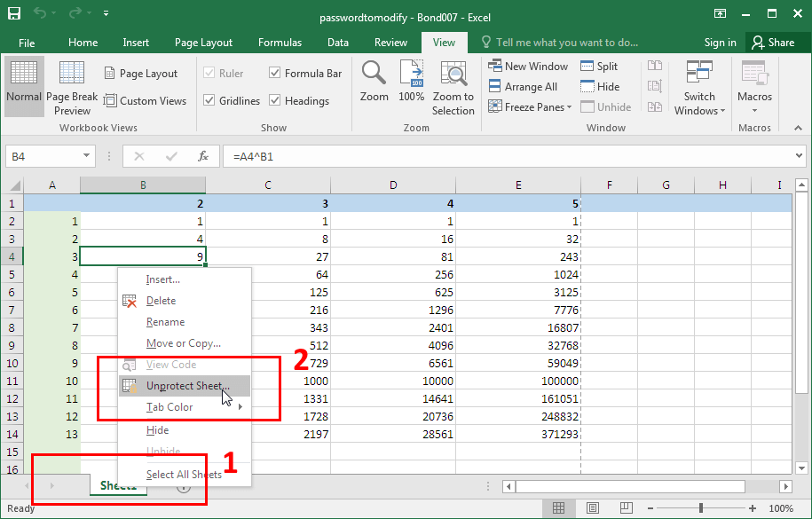This screenshot has width=812, height=519.
Task: Select column C header
Action: pyautogui.click(x=268, y=185)
